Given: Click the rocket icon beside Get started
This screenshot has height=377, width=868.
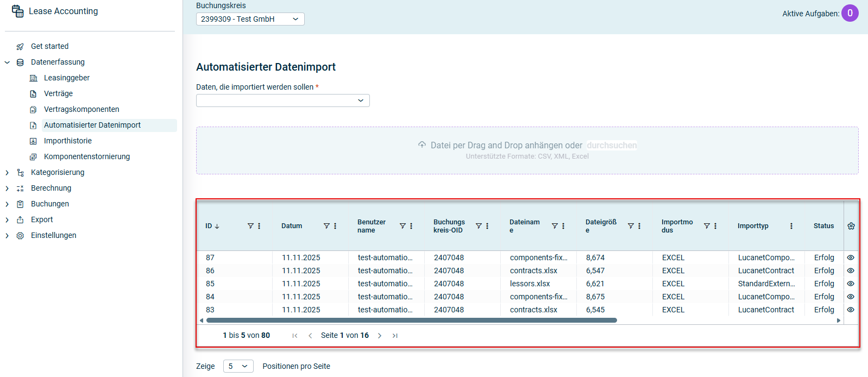Looking at the screenshot, I should [20, 47].
